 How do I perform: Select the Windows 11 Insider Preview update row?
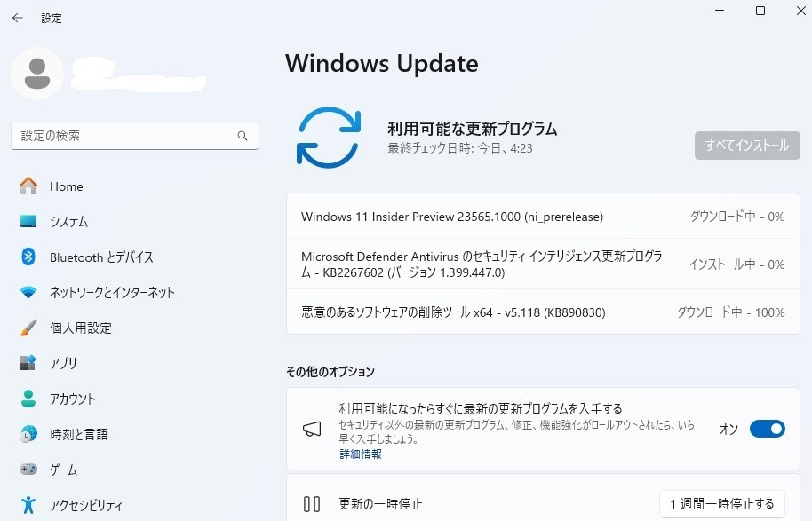click(x=542, y=216)
